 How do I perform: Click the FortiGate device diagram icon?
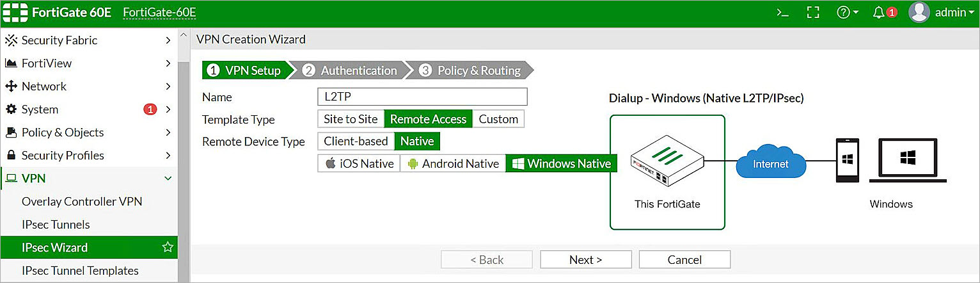pos(667,160)
